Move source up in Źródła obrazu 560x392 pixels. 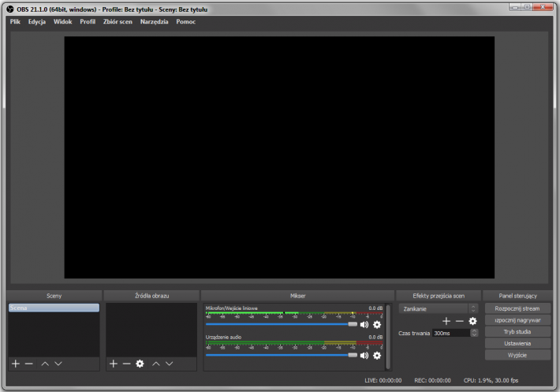(156, 364)
